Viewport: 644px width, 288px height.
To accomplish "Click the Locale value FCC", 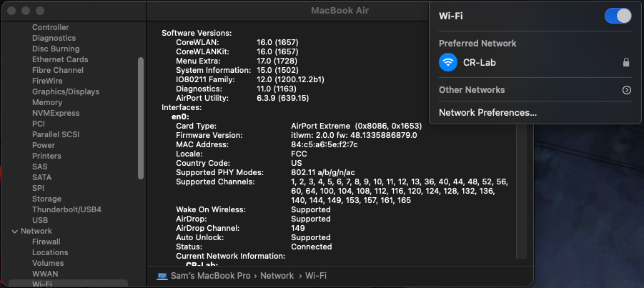I will (x=299, y=154).
